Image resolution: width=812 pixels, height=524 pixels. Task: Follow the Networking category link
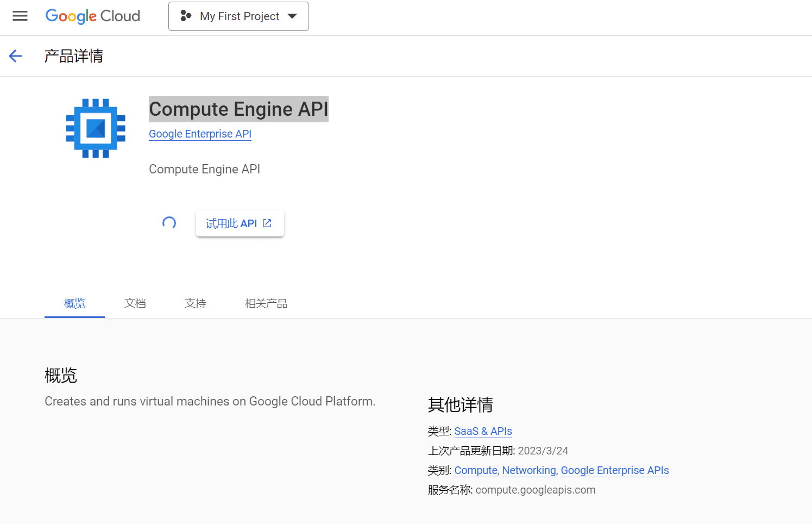click(528, 470)
